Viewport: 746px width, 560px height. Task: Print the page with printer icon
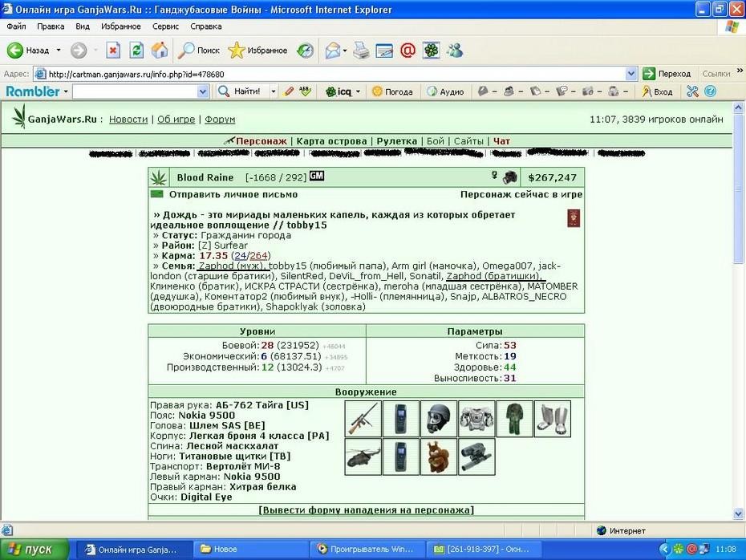361,51
